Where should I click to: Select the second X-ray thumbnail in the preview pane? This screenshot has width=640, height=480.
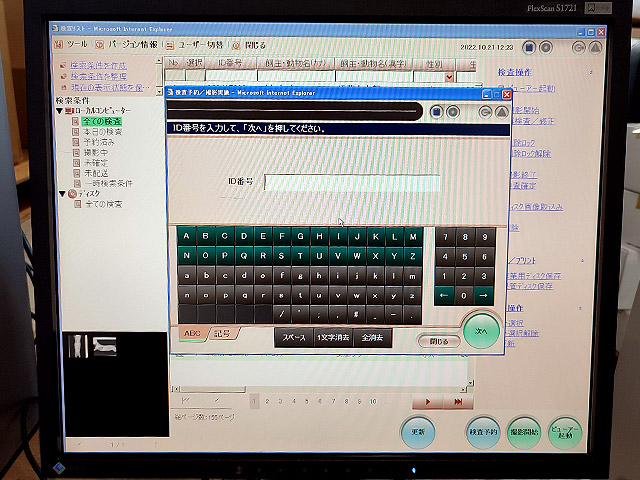(105, 346)
